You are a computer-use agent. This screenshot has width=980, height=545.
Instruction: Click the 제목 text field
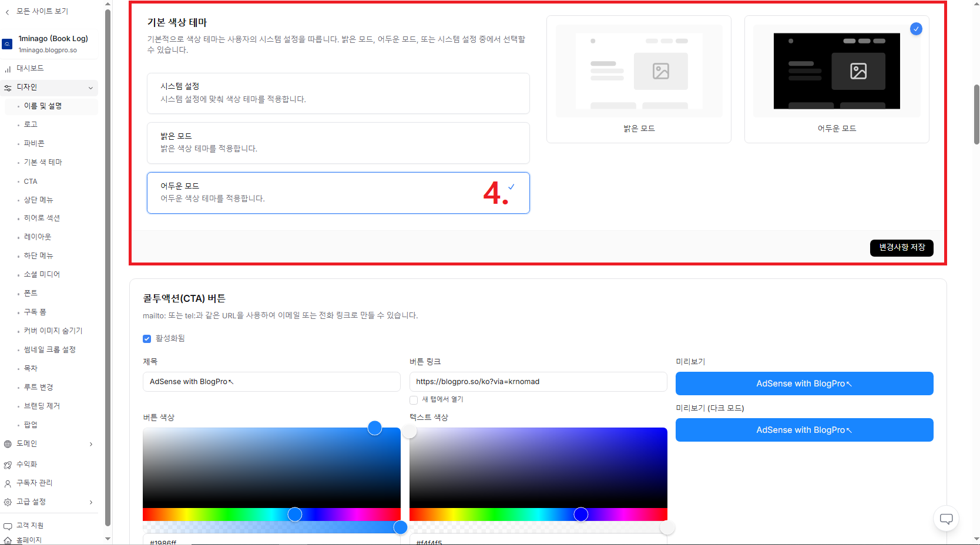click(271, 382)
